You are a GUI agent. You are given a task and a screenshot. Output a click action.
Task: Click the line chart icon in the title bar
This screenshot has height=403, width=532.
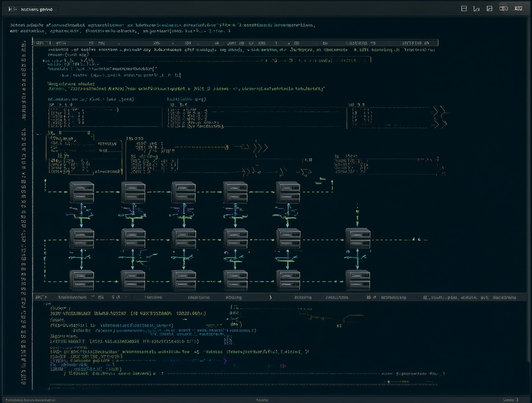[x=476, y=9]
